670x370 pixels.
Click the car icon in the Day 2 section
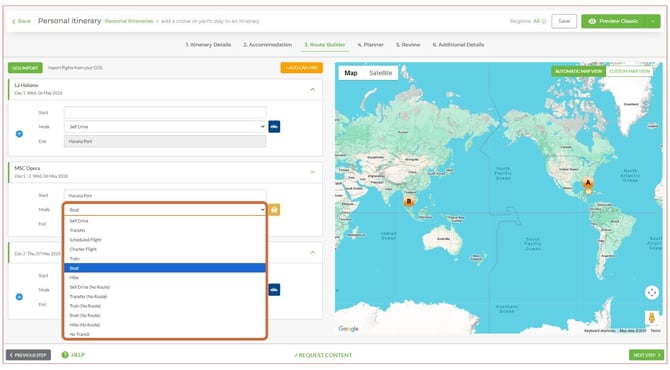[x=274, y=290]
